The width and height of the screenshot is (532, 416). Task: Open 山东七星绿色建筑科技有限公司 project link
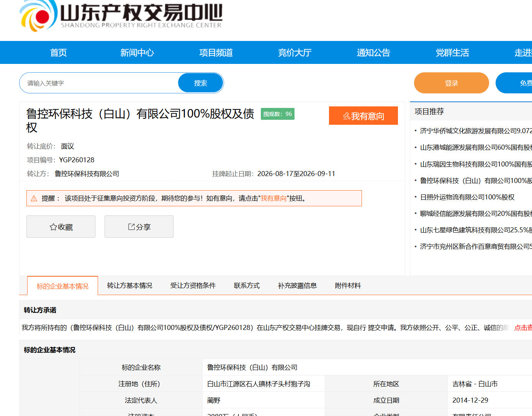click(476, 230)
